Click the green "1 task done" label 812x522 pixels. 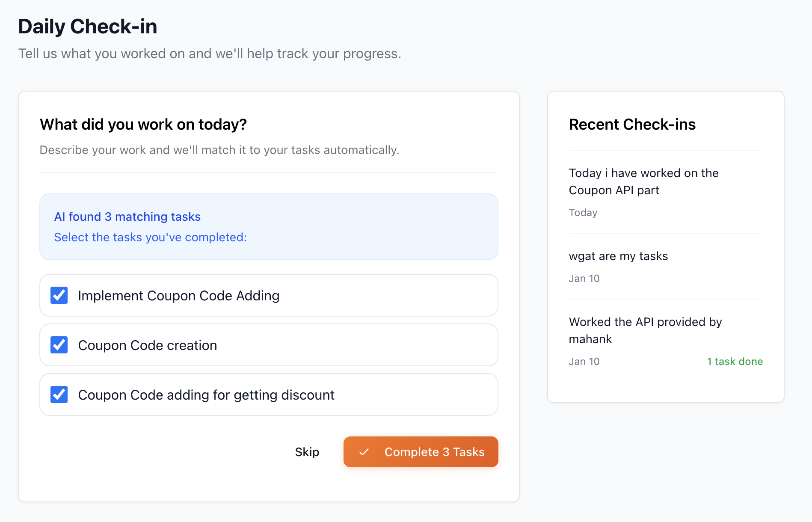pyautogui.click(x=735, y=362)
